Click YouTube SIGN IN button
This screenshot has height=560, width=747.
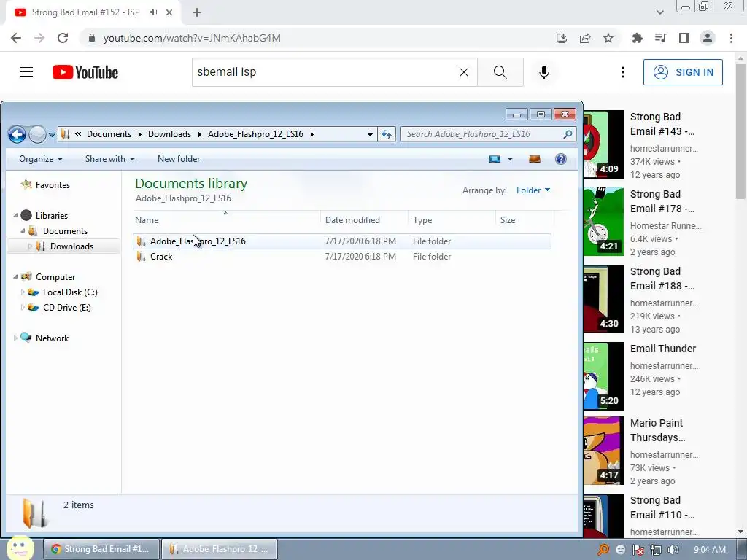683,72
